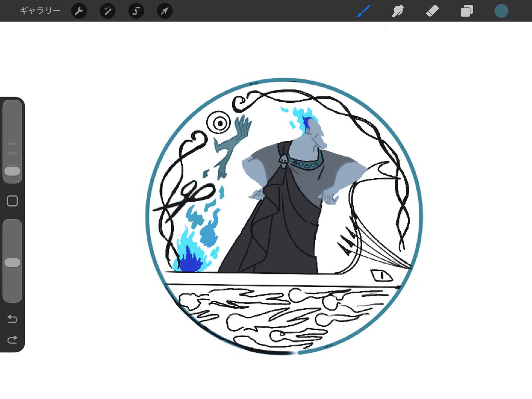Open the Adjustments magic wand menu
Image resolution: width=532 pixels, height=399 pixels.
tap(108, 11)
